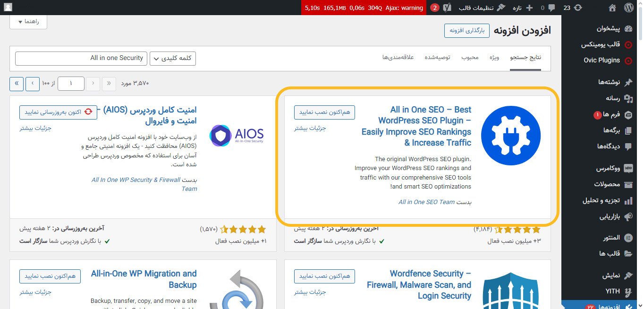
Task: Open the WordPress logo menu
Action: coord(628,8)
